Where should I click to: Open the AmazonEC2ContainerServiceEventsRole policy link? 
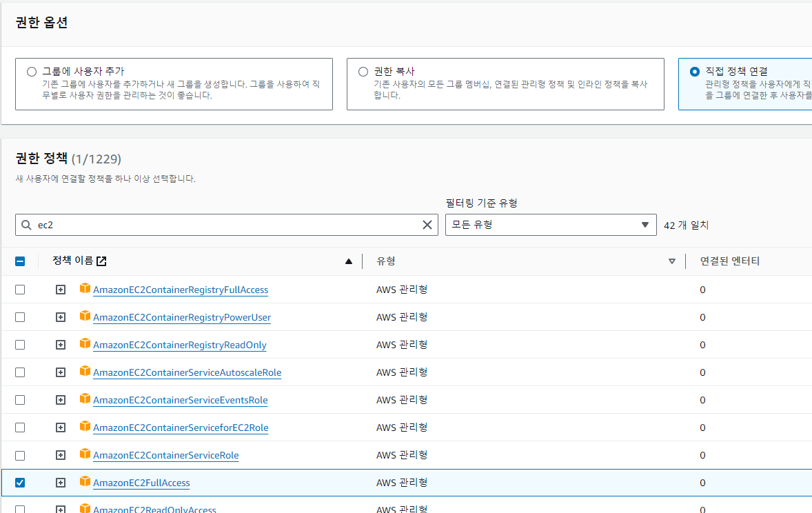coord(180,400)
